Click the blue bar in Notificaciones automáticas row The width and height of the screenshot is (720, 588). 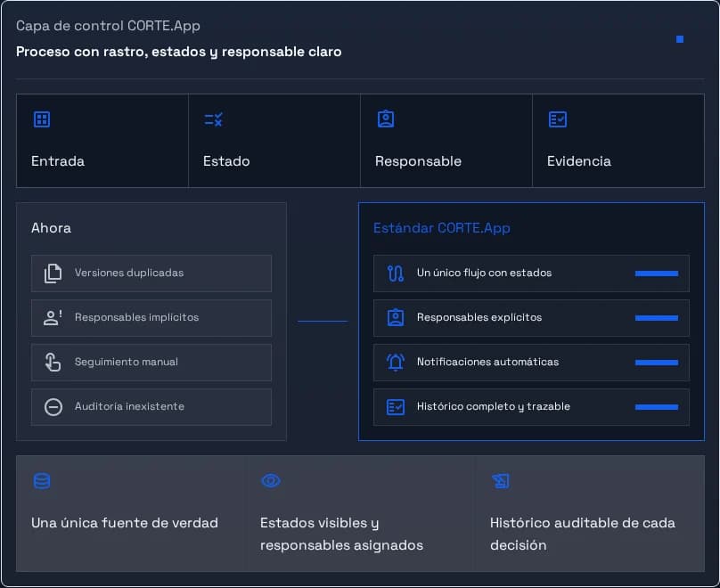(657, 363)
